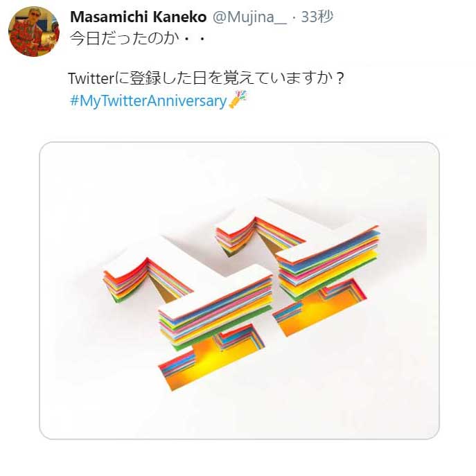The image size is (476, 476).
Task: Click the dot separator before the timestamp
Action: pos(294,17)
